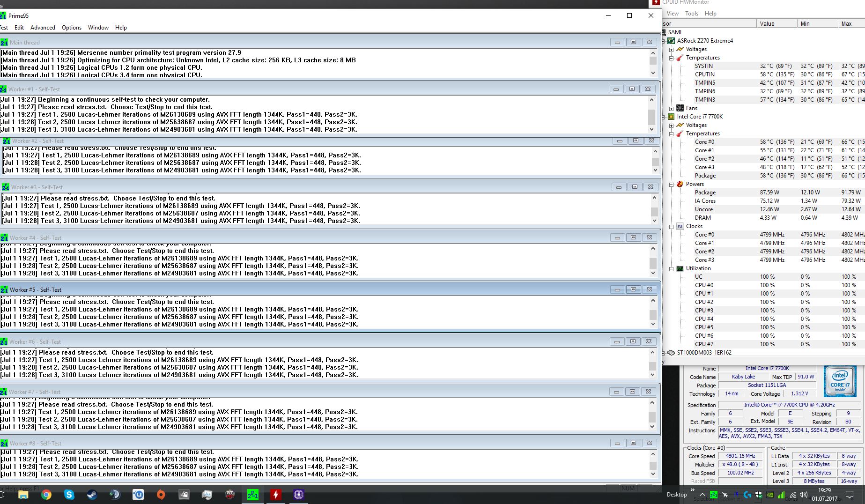Switch to Prime95 taskbar icon
The image size is (865, 504).
coord(252,495)
